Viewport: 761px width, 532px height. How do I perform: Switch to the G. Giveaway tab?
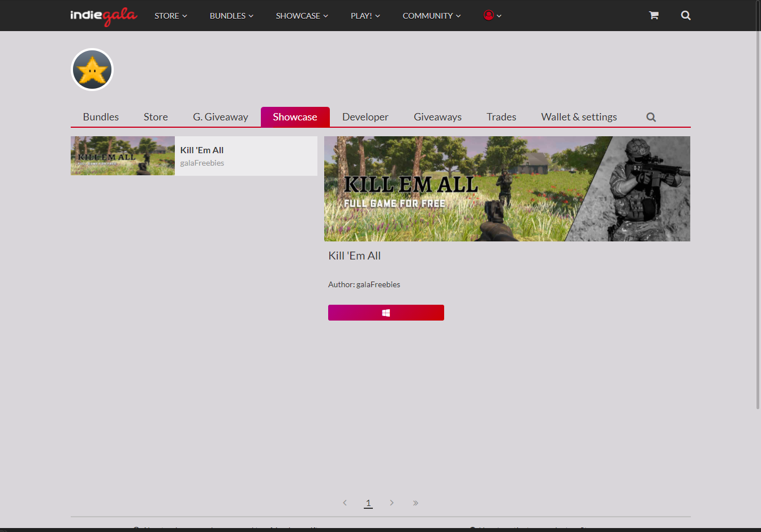[x=221, y=117]
